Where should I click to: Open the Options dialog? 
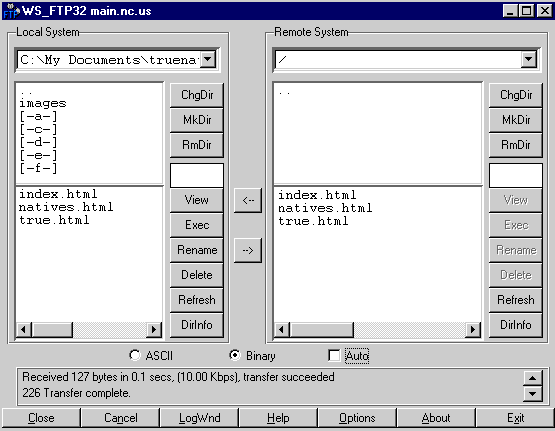tap(357, 418)
